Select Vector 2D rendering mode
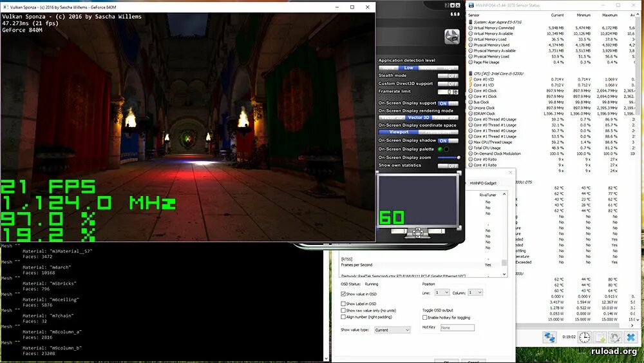Viewport: 644px width, 363px height. pyautogui.click(x=392, y=117)
